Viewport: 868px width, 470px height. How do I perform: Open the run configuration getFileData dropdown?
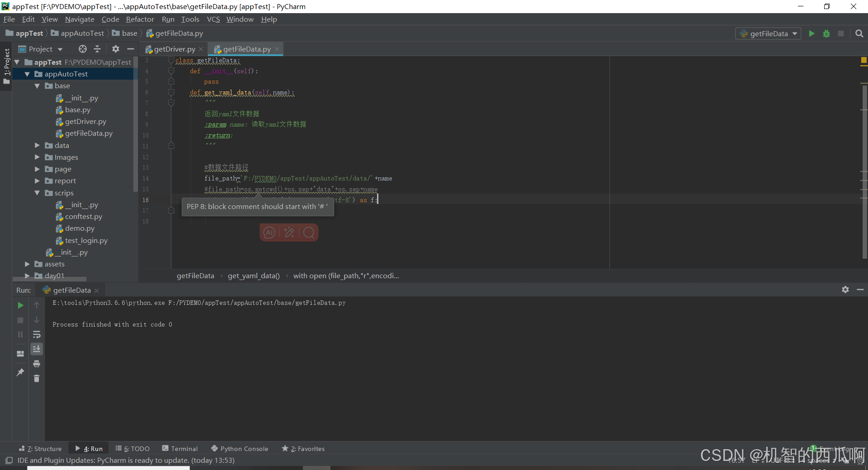[x=768, y=33]
